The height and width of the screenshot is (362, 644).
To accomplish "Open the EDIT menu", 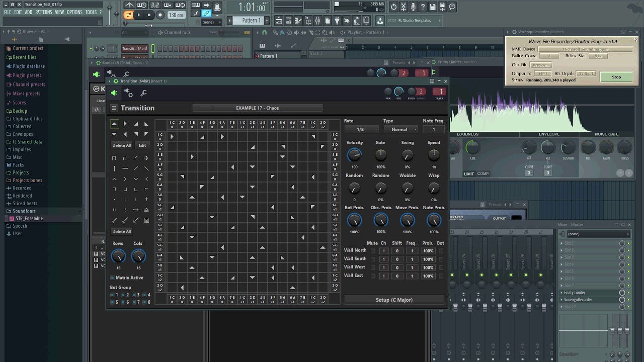I will (18, 12).
